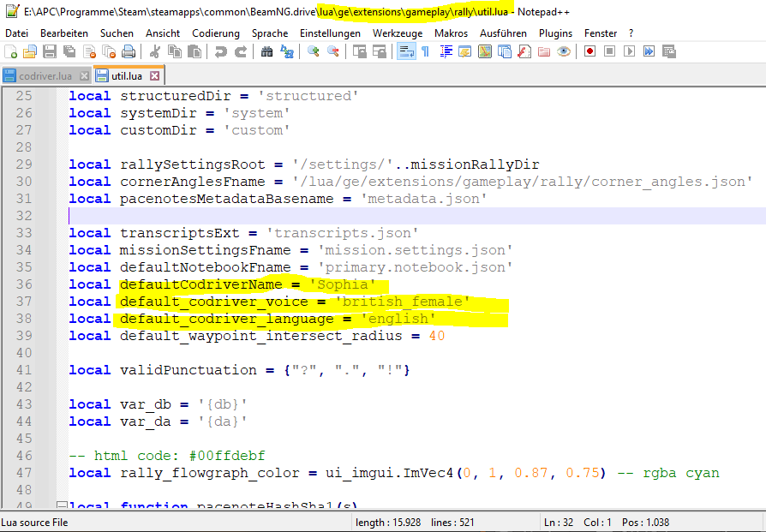
Task: Create a new file with the New icon
Action: 10,51
